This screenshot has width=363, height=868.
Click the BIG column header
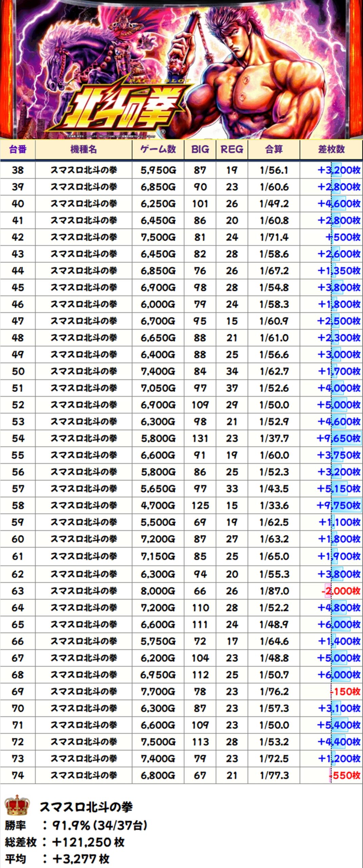tap(200, 149)
